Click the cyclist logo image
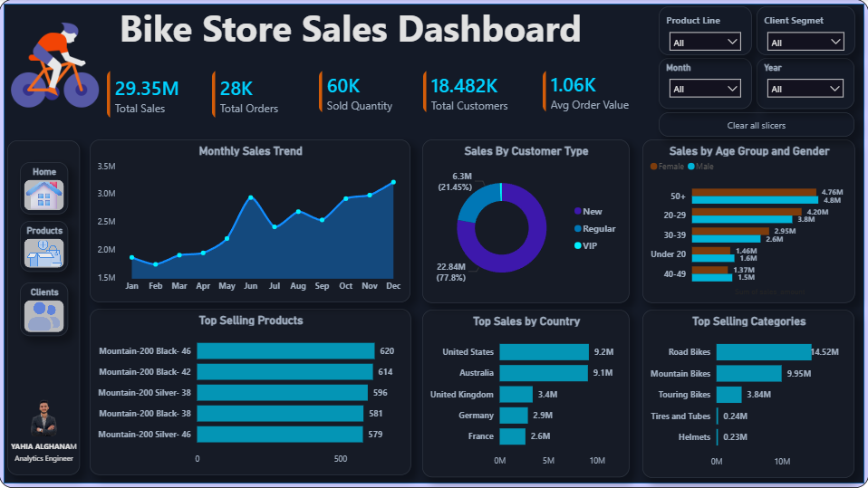Image resolution: width=868 pixels, height=488 pixels. coord(54,65)
